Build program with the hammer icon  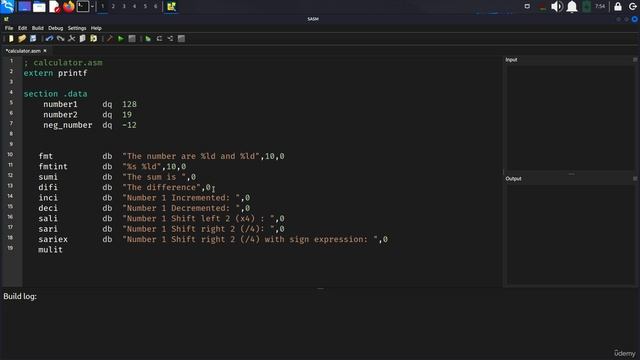(x=109, y=38)
